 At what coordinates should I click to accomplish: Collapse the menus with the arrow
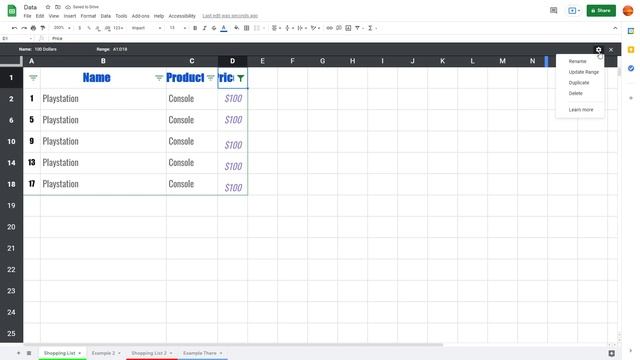[615, 28]
